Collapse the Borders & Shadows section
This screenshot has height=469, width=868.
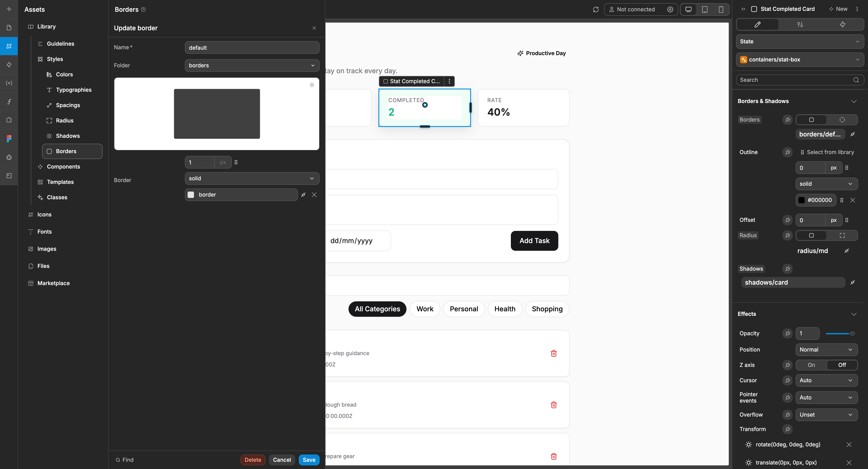coord(854,101)
